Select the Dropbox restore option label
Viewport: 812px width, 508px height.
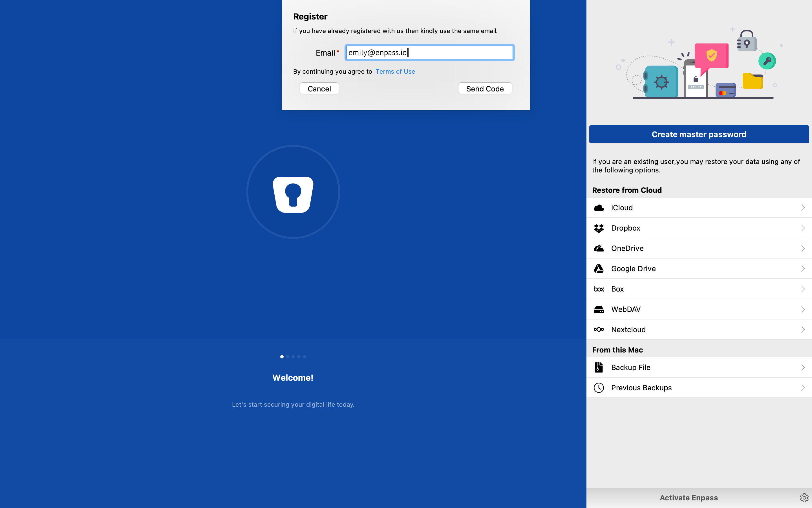625,228
